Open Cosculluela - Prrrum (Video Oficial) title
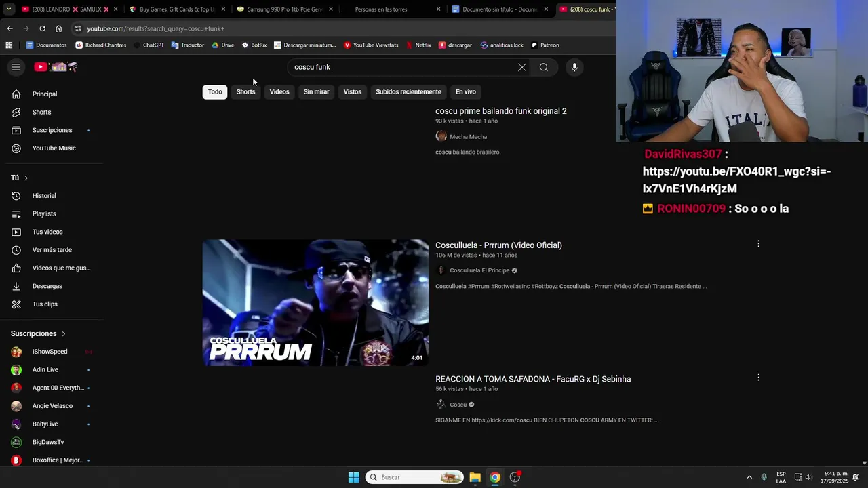The image size is (868, 488). 498,245
